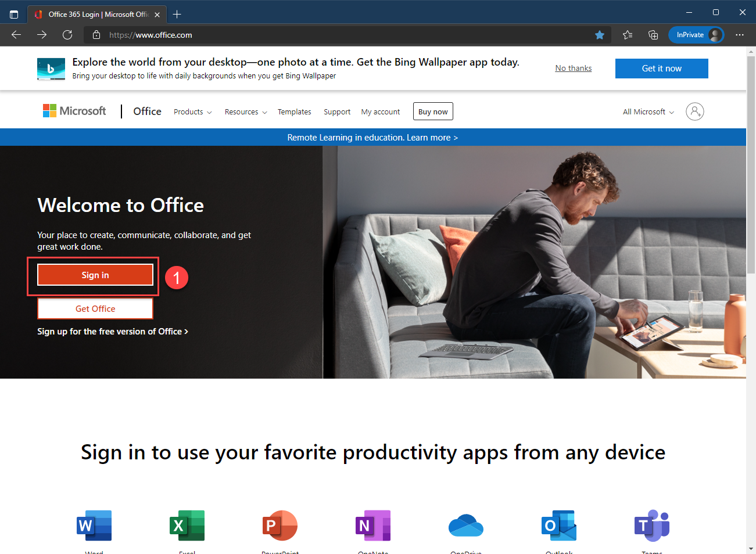Refresh the page with reload button
756x554 pixels.
click(67, 35)
